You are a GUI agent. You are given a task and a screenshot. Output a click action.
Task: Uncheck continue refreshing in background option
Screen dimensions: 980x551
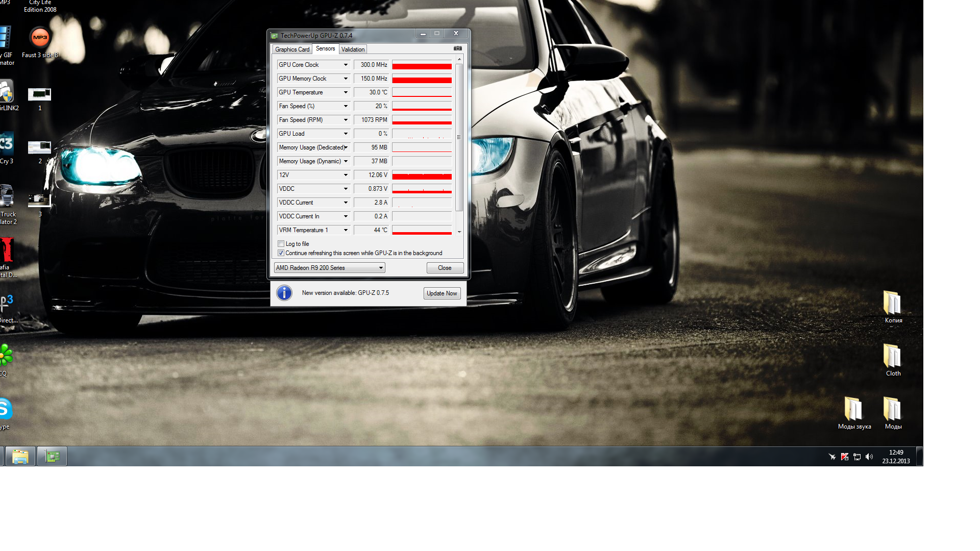tap(281, 253)
